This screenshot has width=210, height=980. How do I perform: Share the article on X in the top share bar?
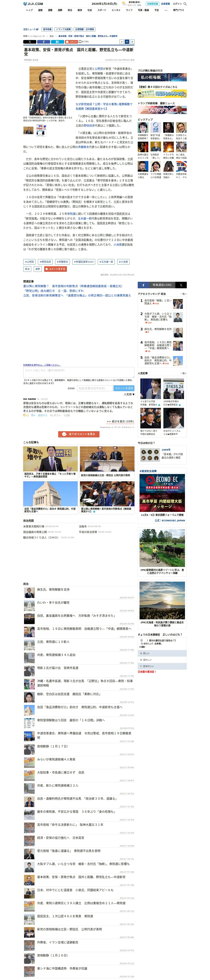pos(30,42)
